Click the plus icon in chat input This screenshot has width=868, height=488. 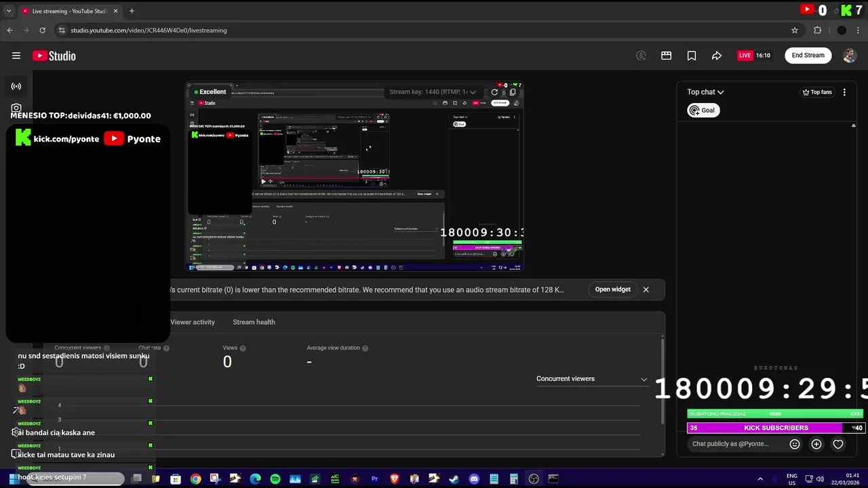(x=816, y=444)
